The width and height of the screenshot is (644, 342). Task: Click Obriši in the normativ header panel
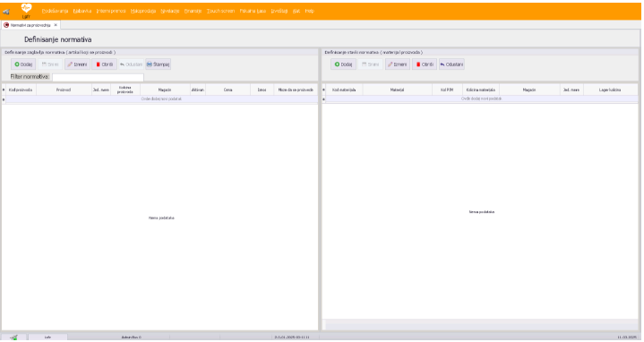[x=104, y=64]
